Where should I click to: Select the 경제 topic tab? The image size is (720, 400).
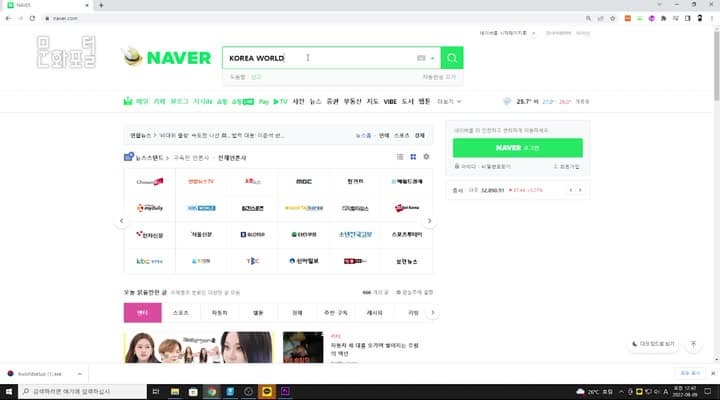[x=297, y=313]
